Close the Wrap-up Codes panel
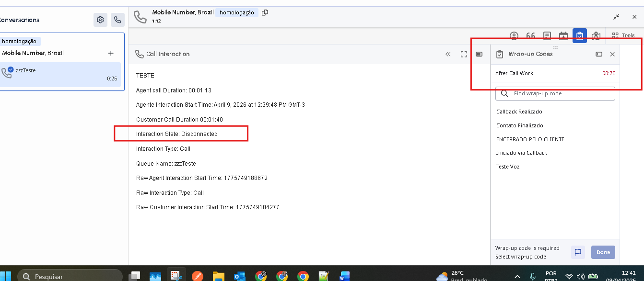 pos(612,54)
